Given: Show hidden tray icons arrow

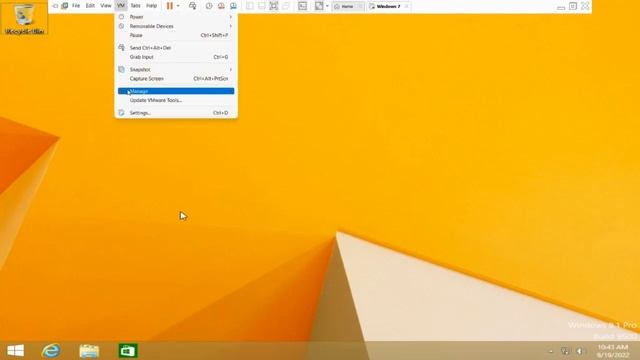Looking at the screenshot, I should [x=551, y=351].
